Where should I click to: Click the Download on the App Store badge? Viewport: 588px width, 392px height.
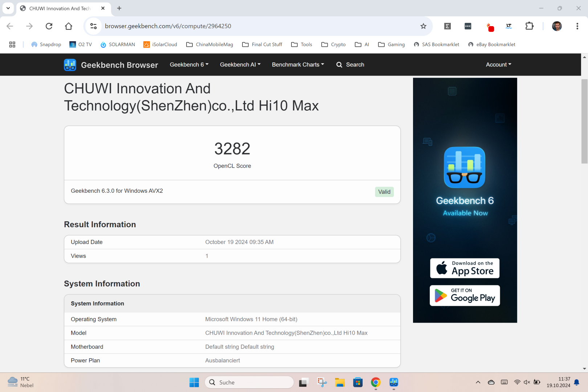coord(465,268)
